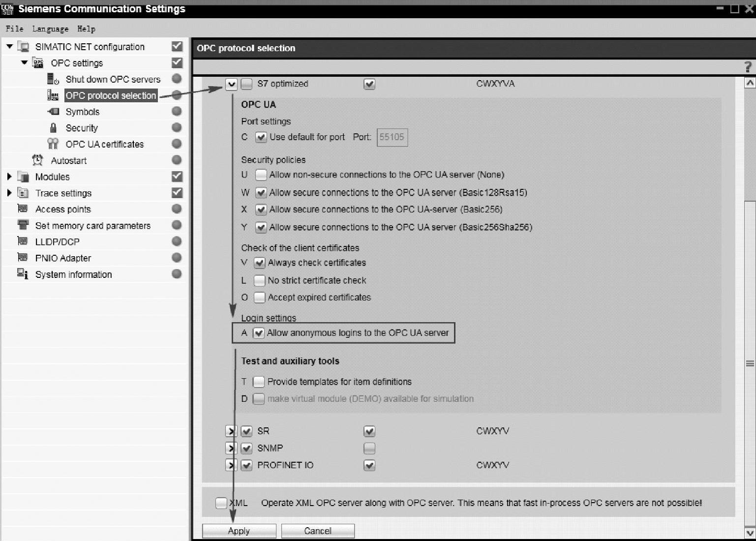
Task: Open Set memory card parameters
Action: [x=93, y=226]
